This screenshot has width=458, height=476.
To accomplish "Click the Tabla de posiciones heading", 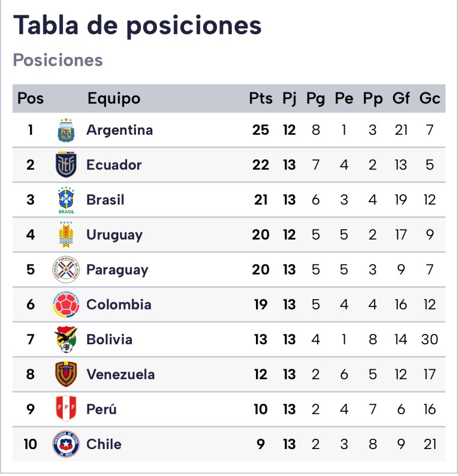I will point(137,25).
